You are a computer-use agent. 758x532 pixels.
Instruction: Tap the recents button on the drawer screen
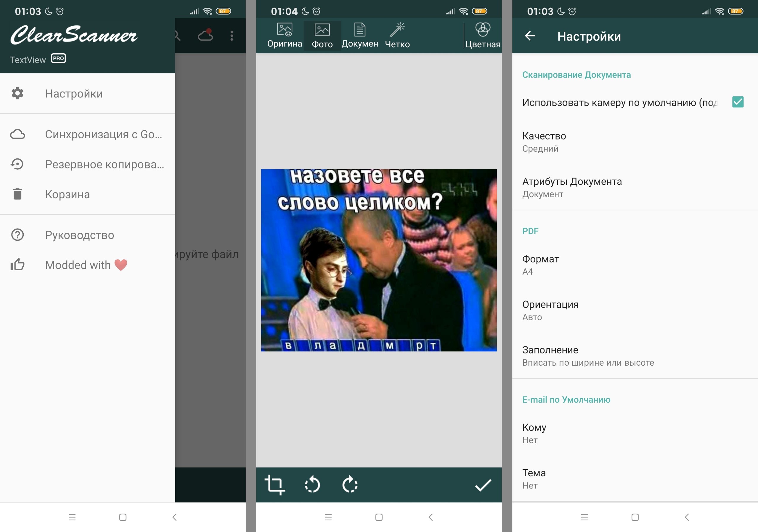(x=72, y=517)
